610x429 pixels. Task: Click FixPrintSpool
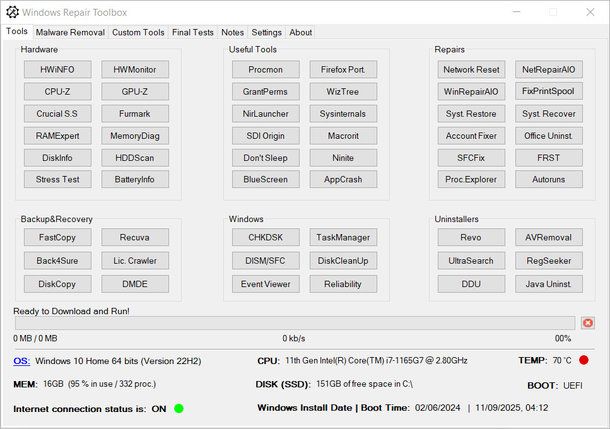tap(549, 91)
